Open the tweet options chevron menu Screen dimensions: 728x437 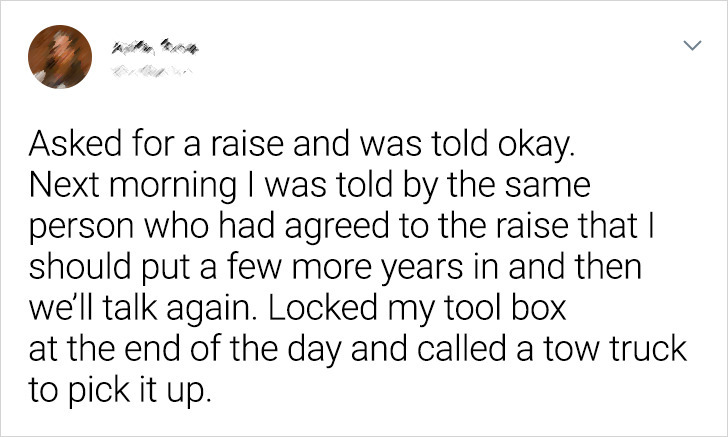coord(692,45)
